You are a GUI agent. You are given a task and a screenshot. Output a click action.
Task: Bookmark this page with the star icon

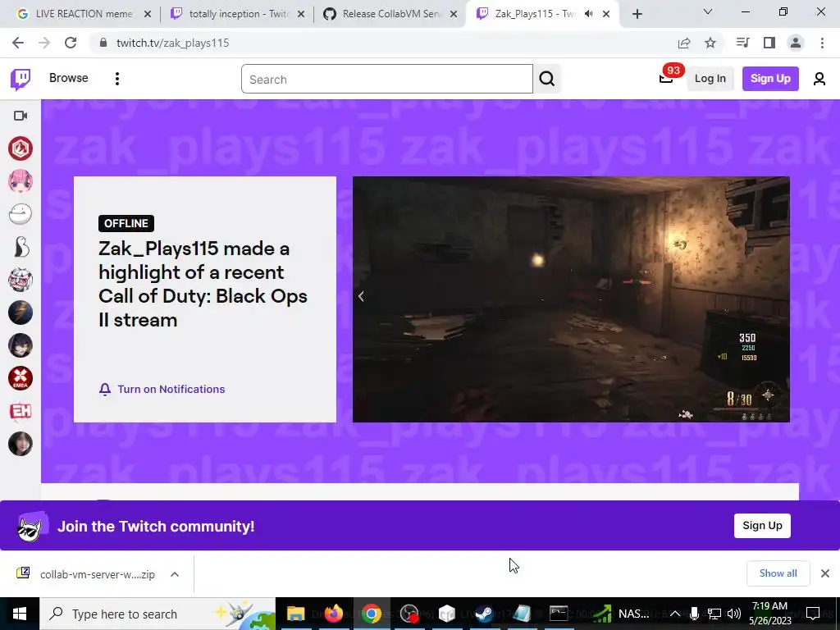[710, 43]
